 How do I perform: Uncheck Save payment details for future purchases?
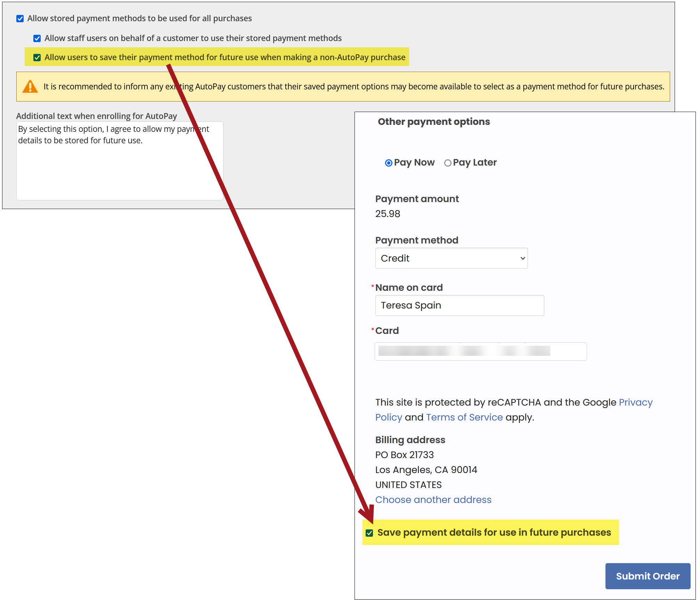[x=369, y=533]
